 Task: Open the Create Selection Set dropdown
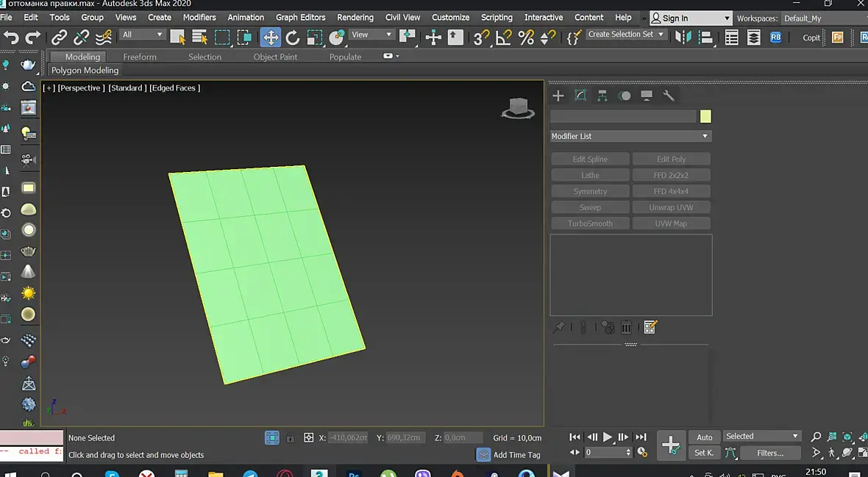coord(626,35)
